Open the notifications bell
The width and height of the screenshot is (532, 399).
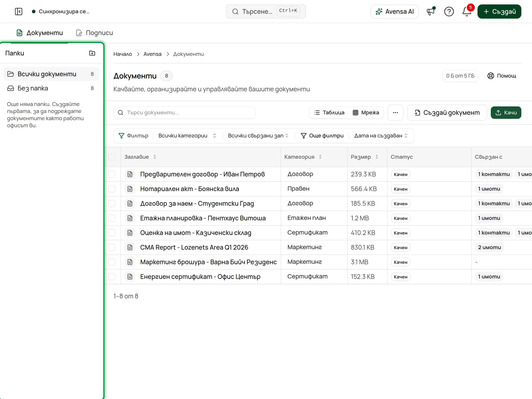(467, 12)
